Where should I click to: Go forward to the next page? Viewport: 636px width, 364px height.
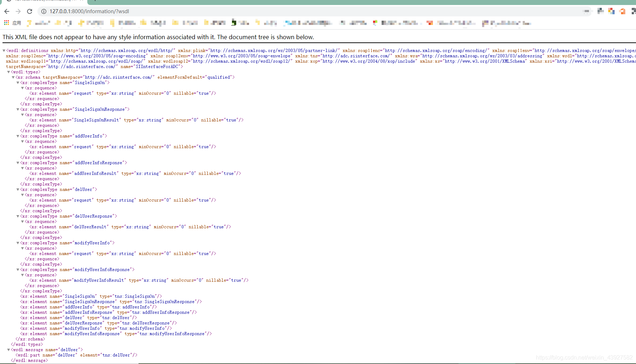coord(18,11)
